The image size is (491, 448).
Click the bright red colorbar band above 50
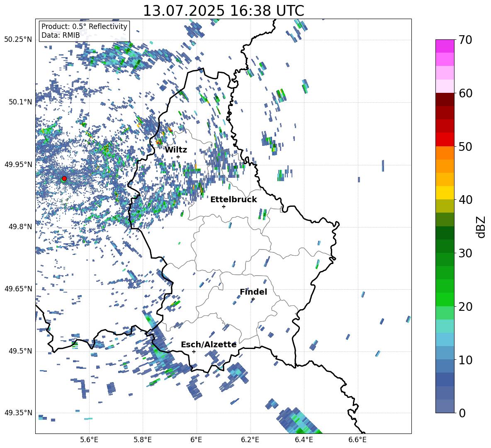tap(445, 140)
